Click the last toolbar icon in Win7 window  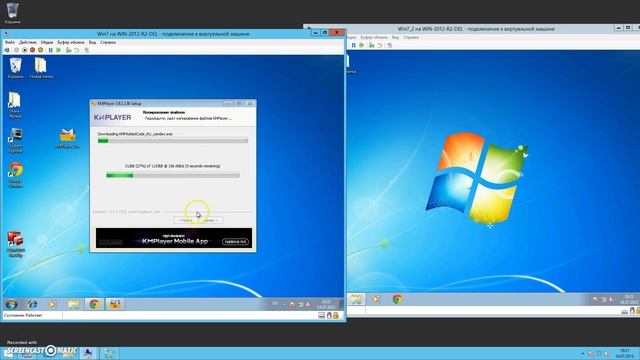click(87, 50)
